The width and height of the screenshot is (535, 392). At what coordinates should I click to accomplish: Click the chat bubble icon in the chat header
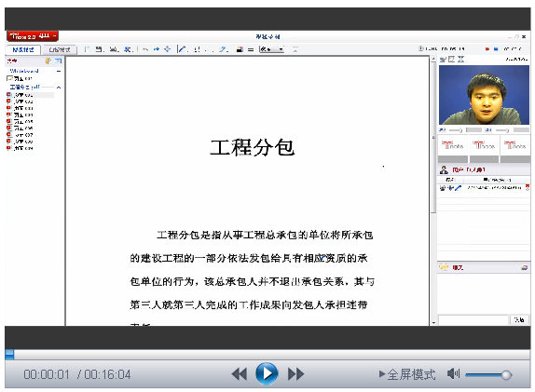(444, 267)
